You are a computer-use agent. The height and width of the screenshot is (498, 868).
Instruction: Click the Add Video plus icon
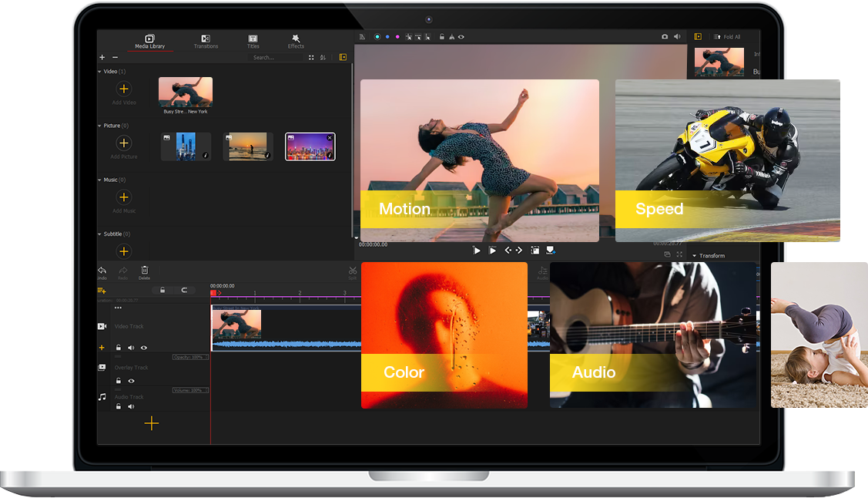pyautogui.click(x=124, y=89)
